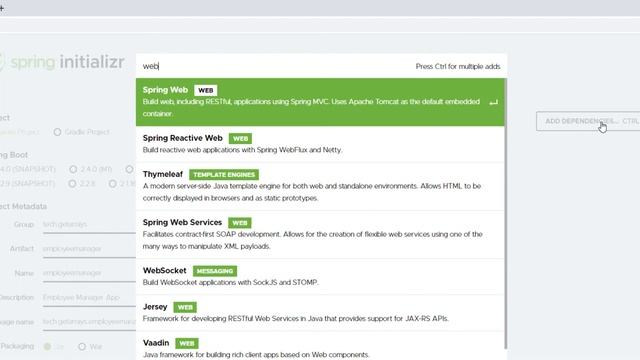The height and width of the screenshot is (360, 640).
Task: Add the Spring Reactive Web dependency
Action: pyautogui.click(x=320, y=144)
